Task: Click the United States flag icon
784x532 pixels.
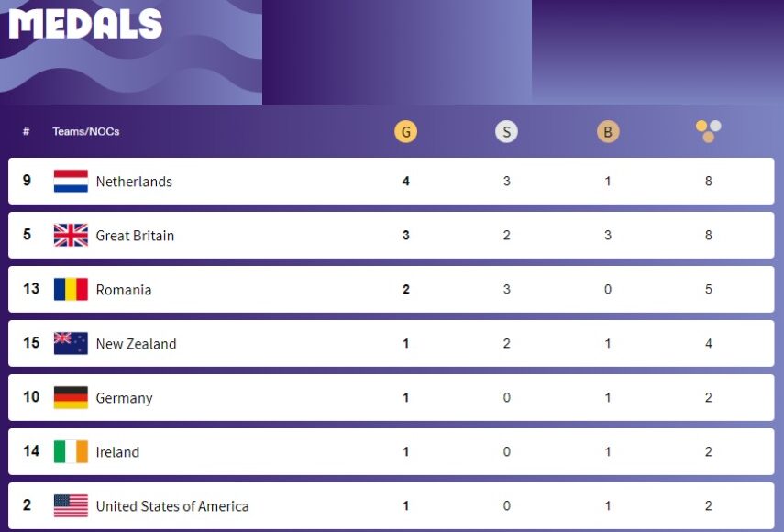Action: 71,505
